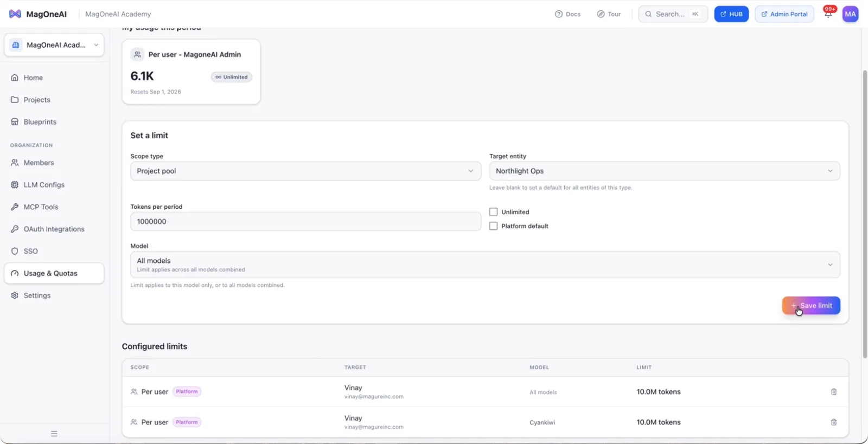Expand the Scope type dropdown
The height and width of the screenshot is (444, 868).
coord(305,171)
